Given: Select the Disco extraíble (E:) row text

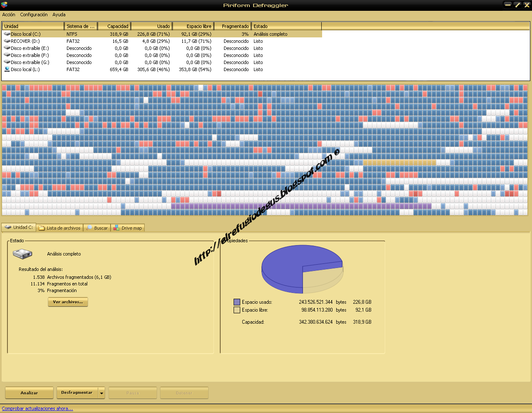Looking at the screenshot, I should point(30,48).
